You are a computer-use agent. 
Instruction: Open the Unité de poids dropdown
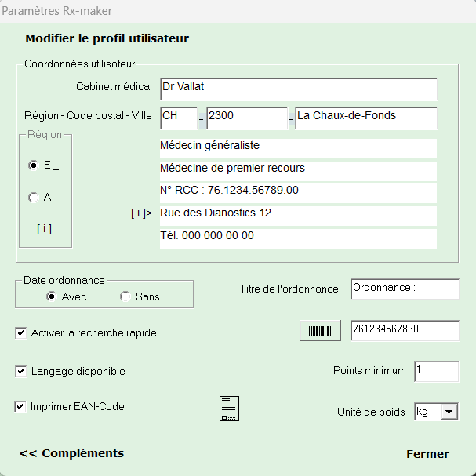pyautogui.click(x=449, y=412)
